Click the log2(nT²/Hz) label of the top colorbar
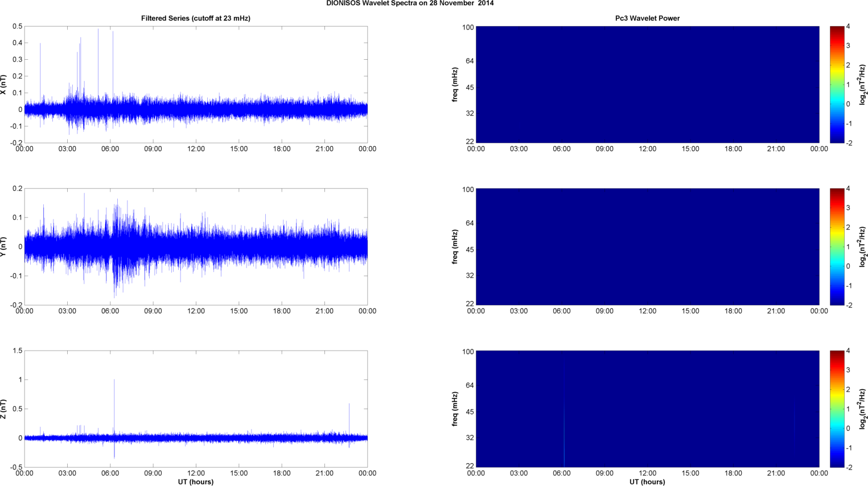Screen dimensions: 868x486 click(x=863, y=84)
